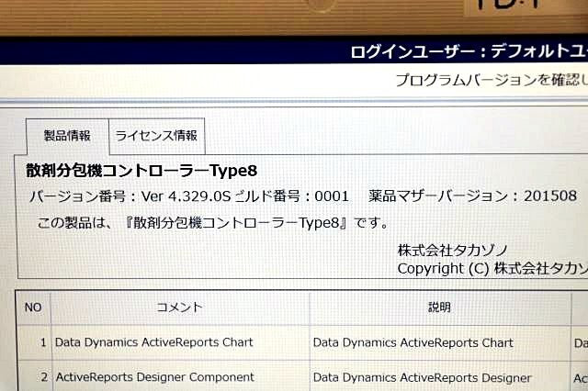
Task: Click drug master version '201508'
Action: (550, 195)
